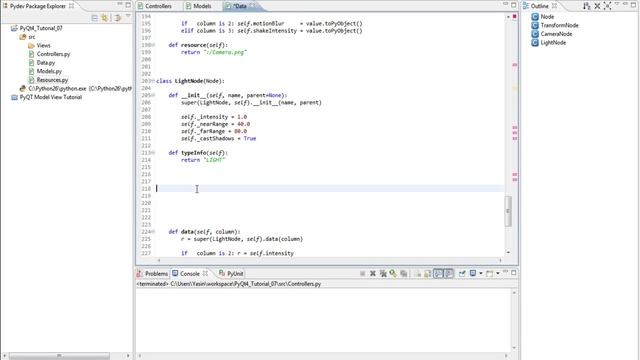
Task: Open the Problems tab
Action: click(x=153, y=273)
